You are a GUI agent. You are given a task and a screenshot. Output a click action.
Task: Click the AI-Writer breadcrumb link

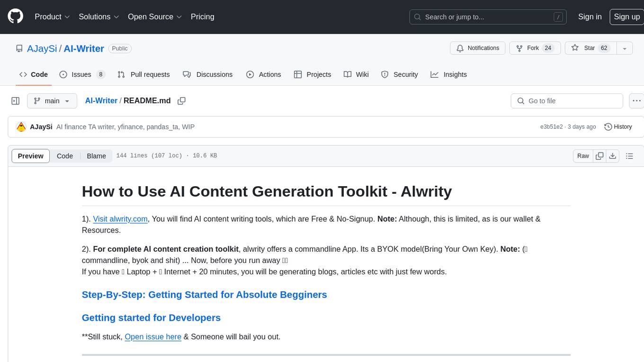pyautogui.click(x=101, y=101)
